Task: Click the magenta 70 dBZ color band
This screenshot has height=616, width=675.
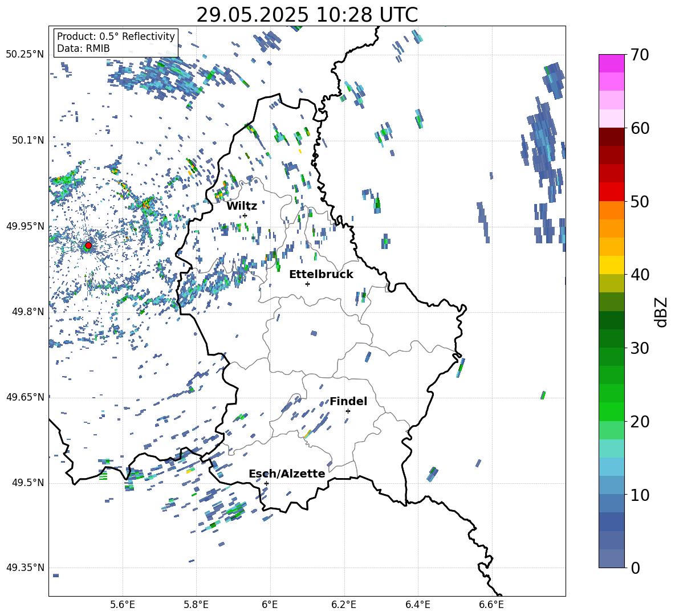Action: click(611, 63)
